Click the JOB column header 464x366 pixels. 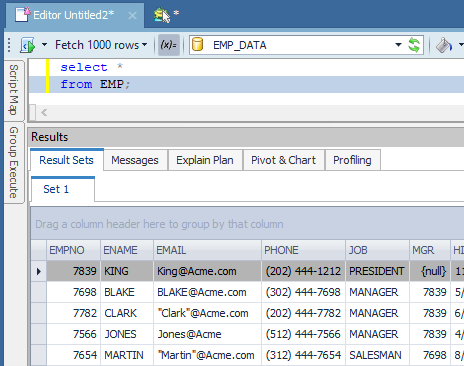377,250
